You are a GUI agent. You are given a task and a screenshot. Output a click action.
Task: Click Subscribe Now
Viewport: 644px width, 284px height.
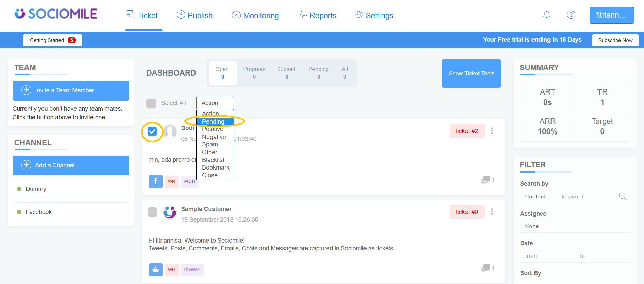coord(615,40)
